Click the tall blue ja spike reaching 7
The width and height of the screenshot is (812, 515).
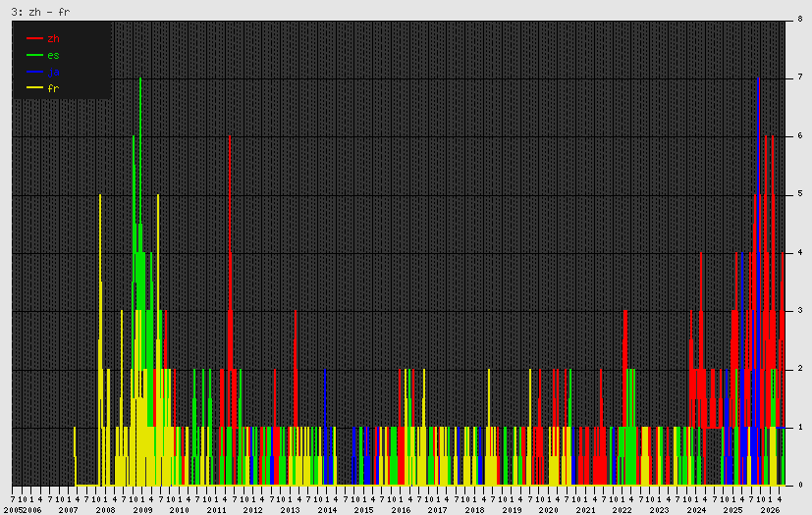[x=758, y=282]
